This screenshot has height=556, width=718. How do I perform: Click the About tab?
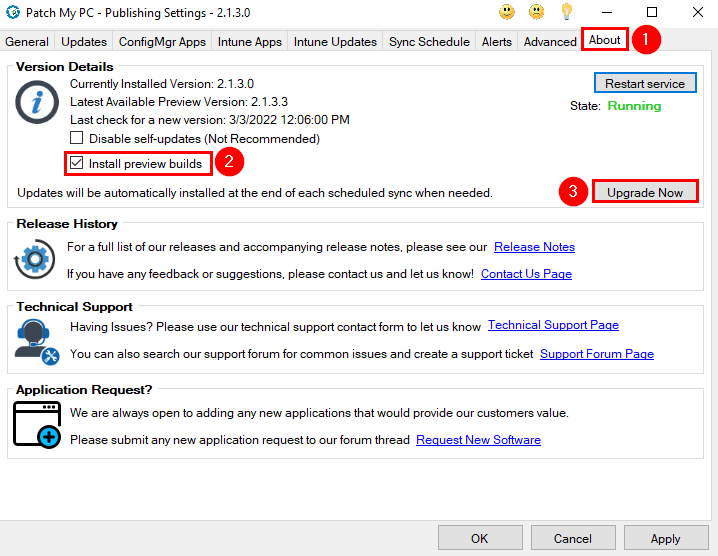tap(604, 40)
